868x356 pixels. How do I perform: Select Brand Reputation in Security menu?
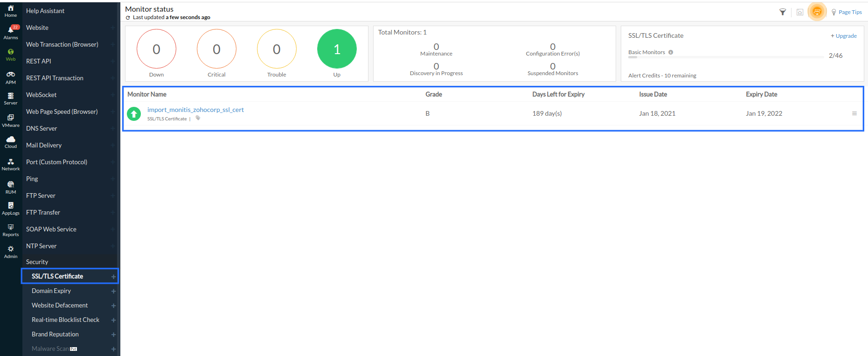(x=55, y=334)
